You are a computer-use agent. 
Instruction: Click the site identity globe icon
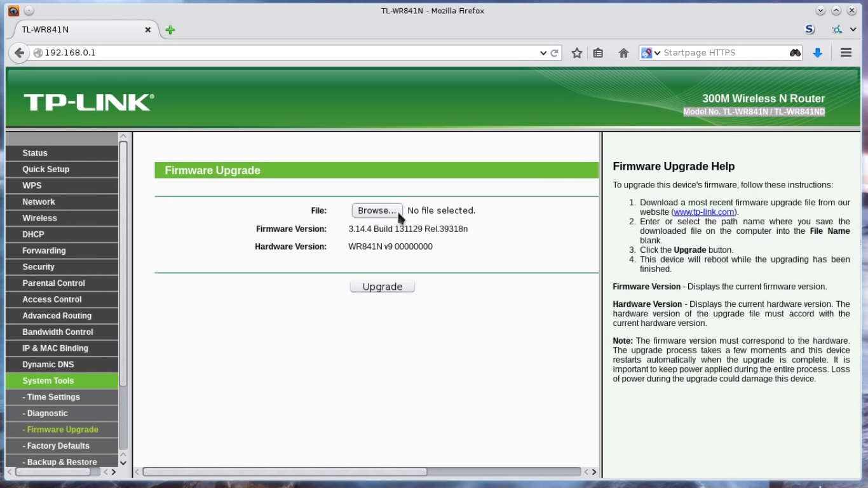(x=38, y=53)
